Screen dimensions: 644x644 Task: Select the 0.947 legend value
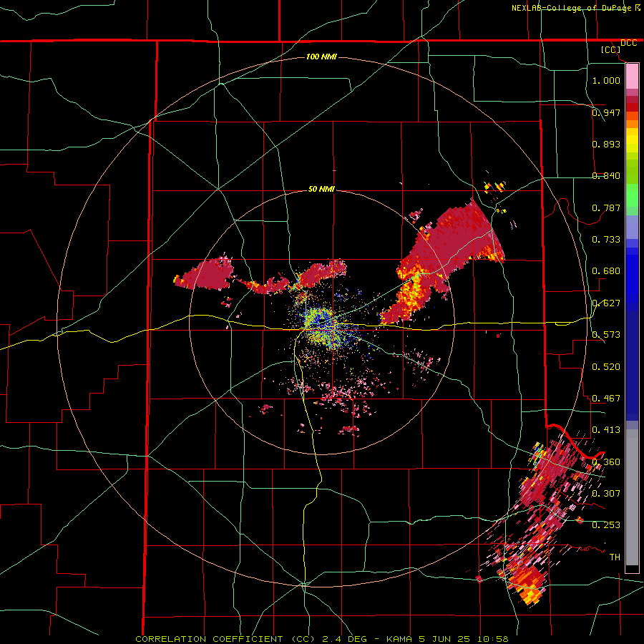click(606, 112)
